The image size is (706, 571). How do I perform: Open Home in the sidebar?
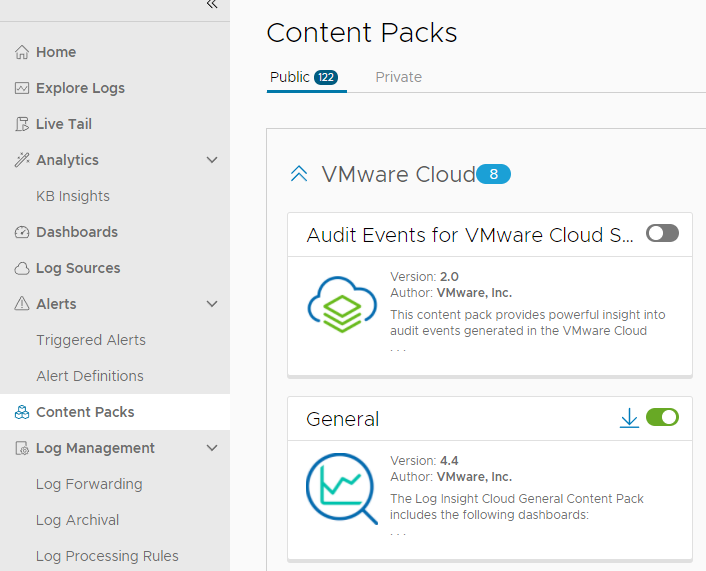(56, 52)
